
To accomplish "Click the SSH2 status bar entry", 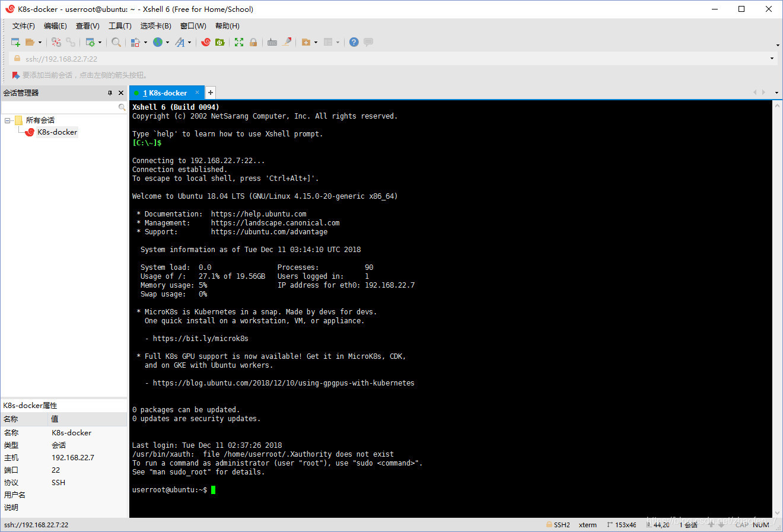I will click(558, 525).
